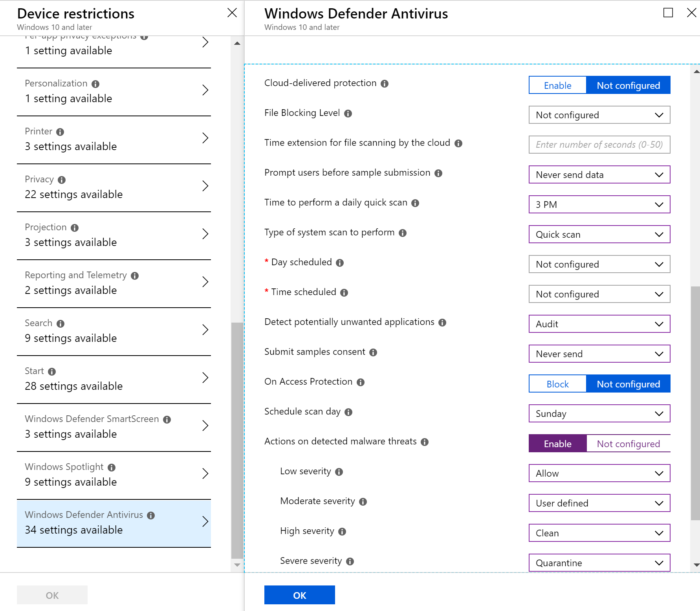
Task: Open Reporting and Telemetry category
Action: pyautogui.click(x=114, y=284)
